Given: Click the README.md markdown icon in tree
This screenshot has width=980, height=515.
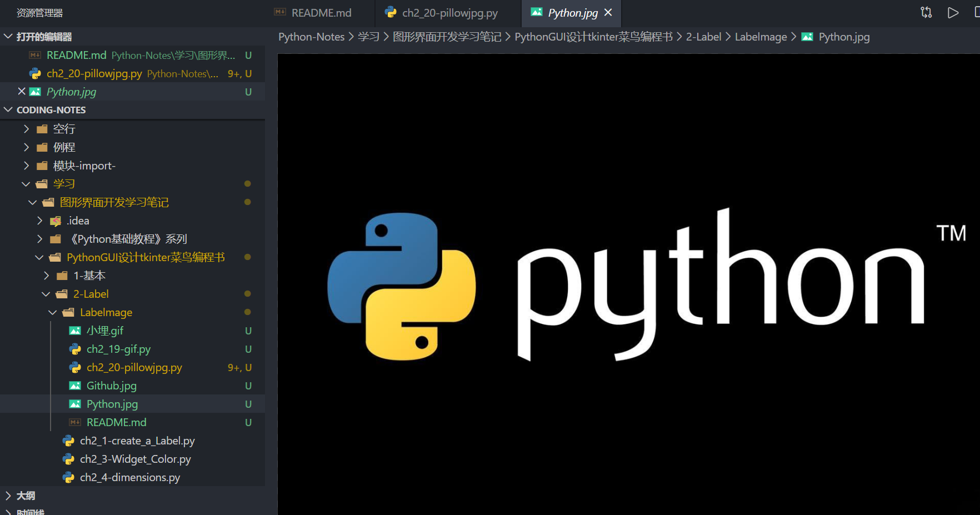Looking at the screenshot, I should (x=75, y=422).
